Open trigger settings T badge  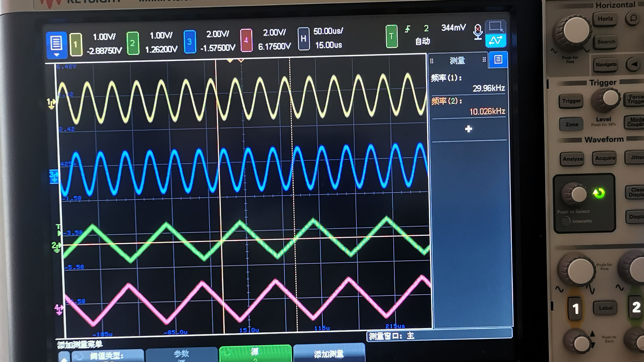[x=391, y=36]
